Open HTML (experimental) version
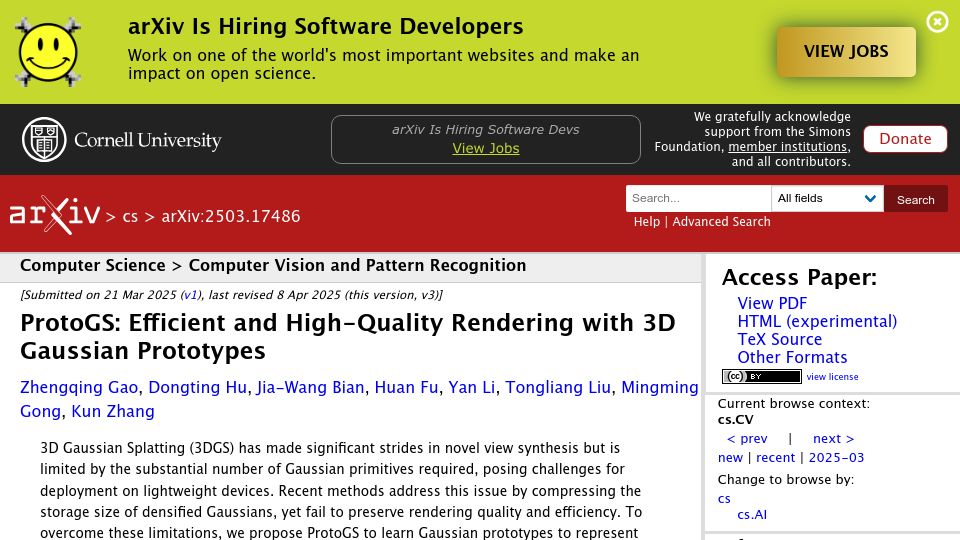The height and width of the screenshot is (540, 960). 817,321
